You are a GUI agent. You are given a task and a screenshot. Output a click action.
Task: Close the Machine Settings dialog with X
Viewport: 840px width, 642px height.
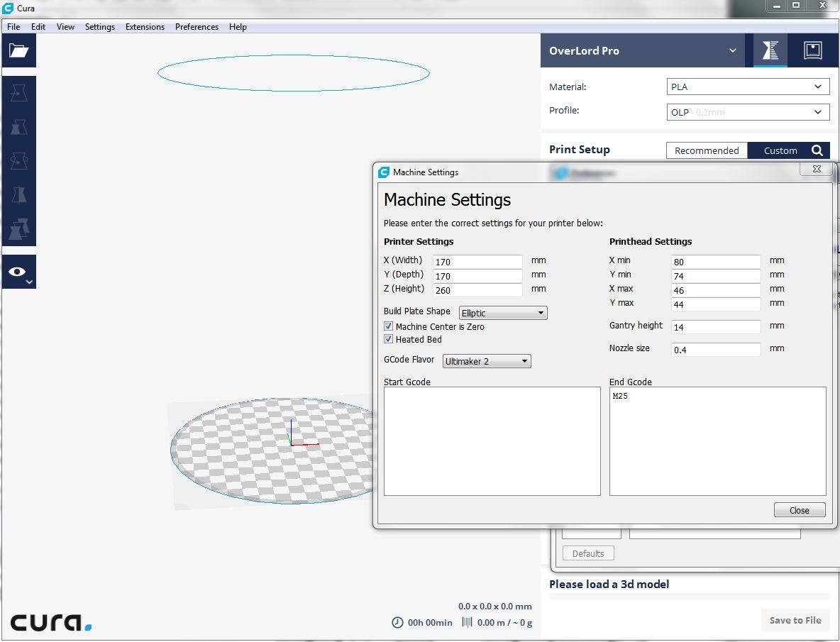[817, 169]
